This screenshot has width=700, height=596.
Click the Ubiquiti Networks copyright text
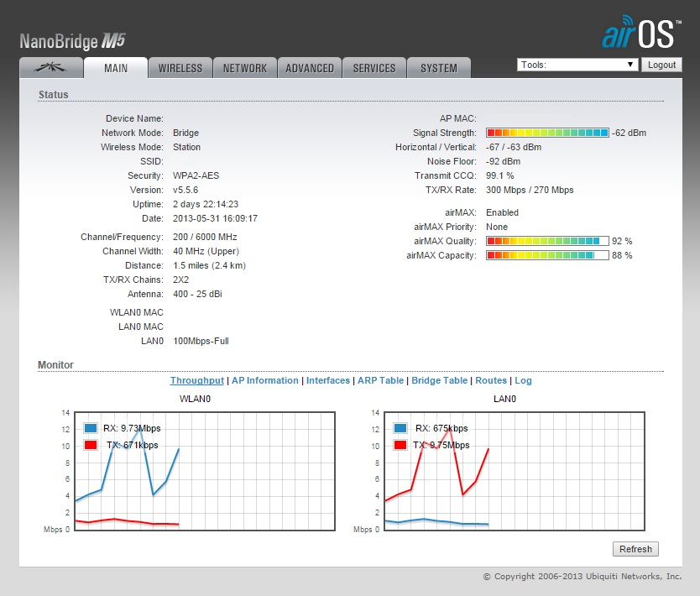[582, 577]
